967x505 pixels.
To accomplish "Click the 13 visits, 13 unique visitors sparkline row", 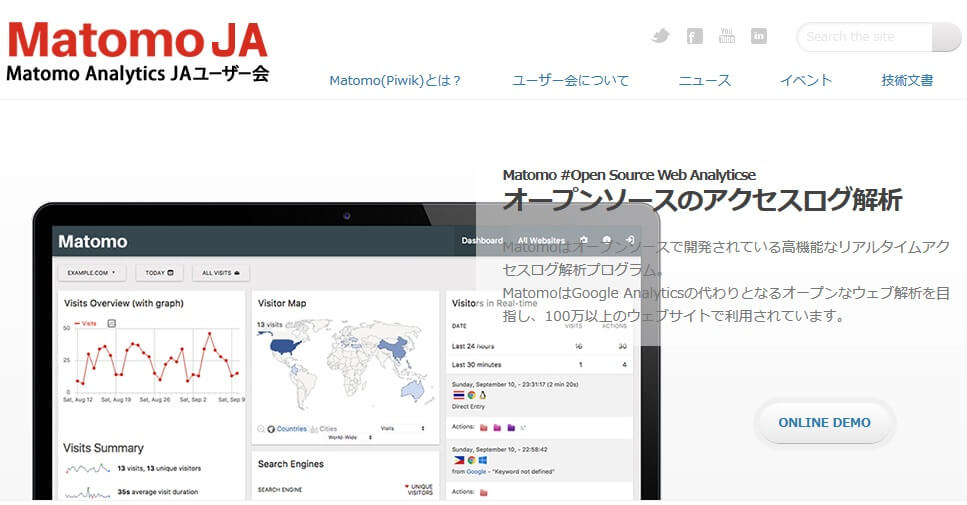I will (x=133, y=469).
